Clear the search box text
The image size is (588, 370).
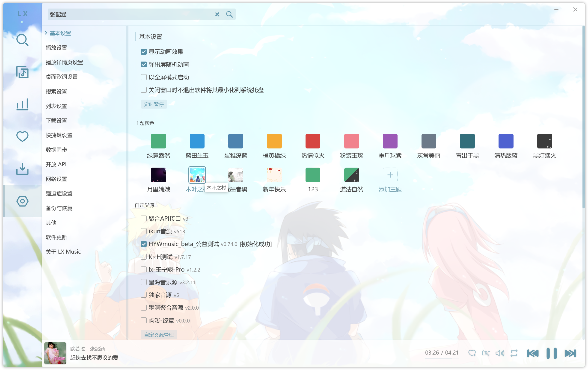(217, 14)
